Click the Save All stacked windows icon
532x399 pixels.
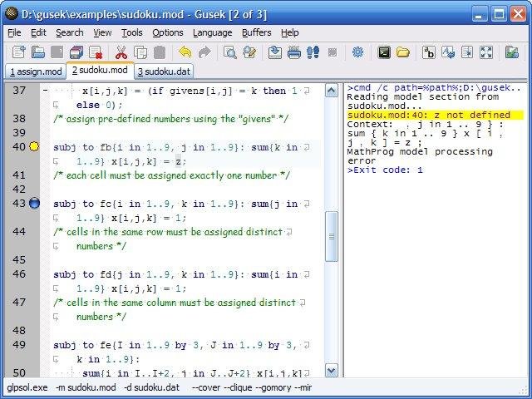coord(76,52)
